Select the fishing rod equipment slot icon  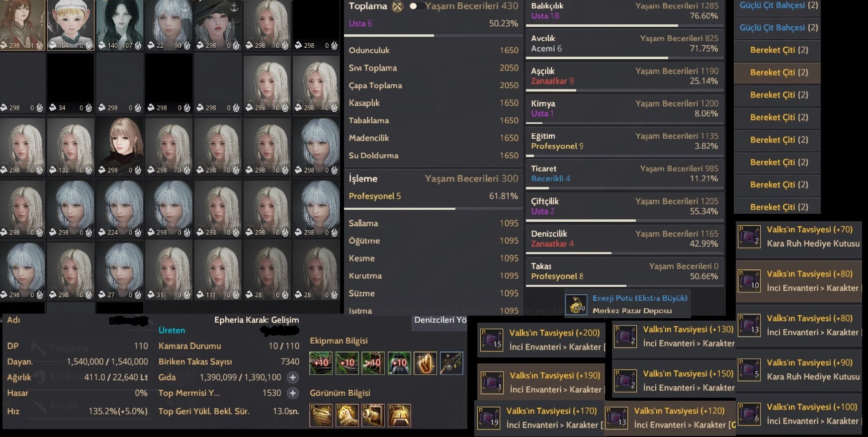(x=451, y=363)
